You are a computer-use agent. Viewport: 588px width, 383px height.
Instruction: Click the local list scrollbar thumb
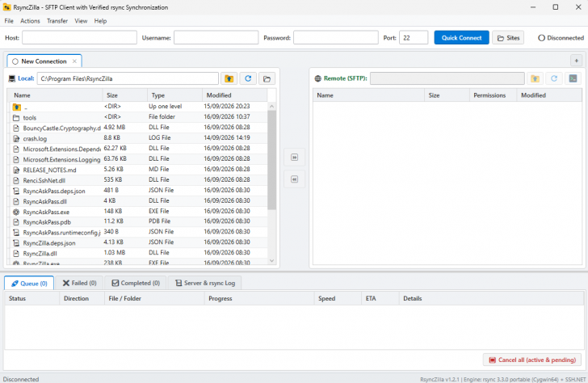(x=272, y=159)
